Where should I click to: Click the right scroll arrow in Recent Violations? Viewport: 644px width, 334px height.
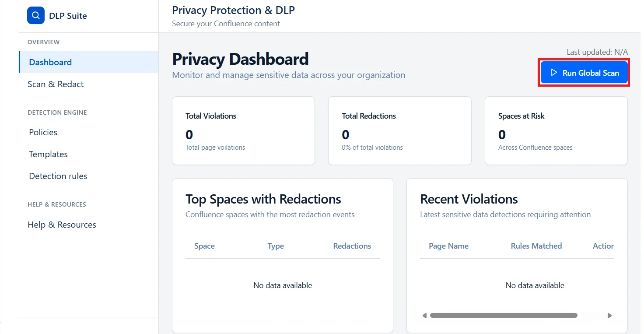[610, 315]
